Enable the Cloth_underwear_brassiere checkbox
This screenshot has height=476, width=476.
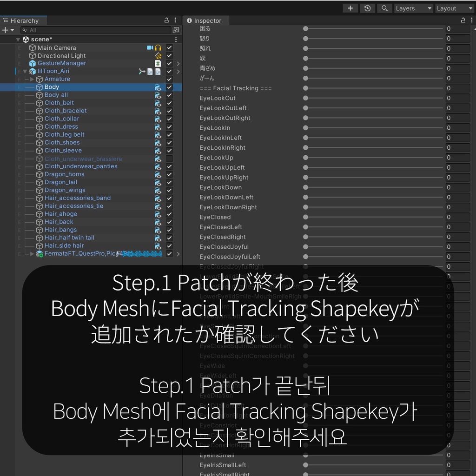(x=169, y=159)
